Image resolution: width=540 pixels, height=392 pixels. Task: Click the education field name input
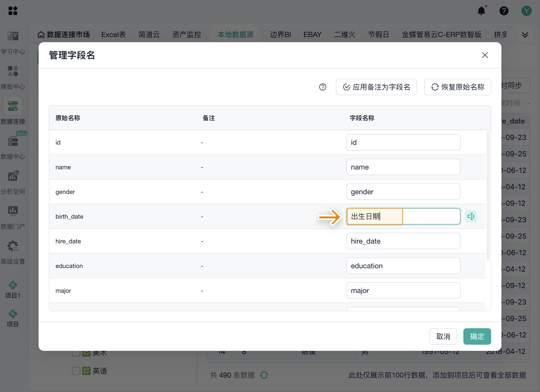(x=403, y=266)
